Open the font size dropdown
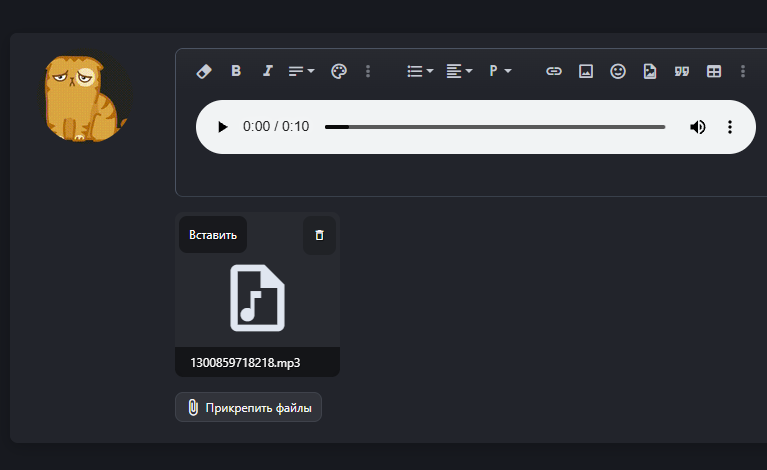This screenshot has width=767, height=470. pos(301,71)
